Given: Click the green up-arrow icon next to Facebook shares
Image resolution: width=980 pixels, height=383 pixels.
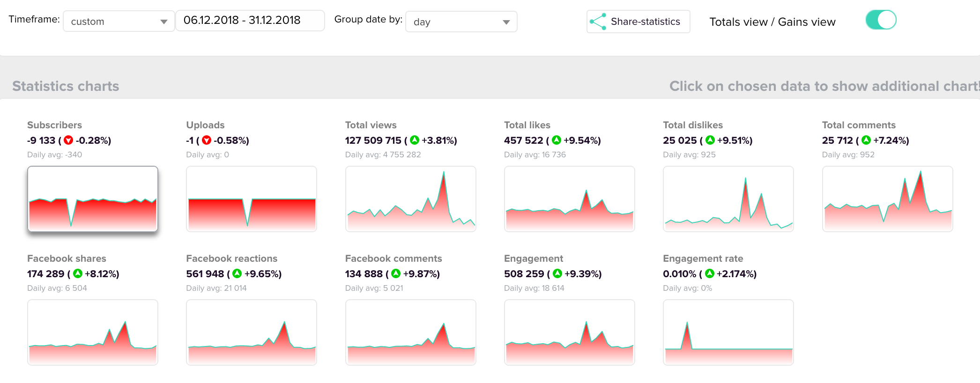Looking at the screenshot, I should pos(78,273).
